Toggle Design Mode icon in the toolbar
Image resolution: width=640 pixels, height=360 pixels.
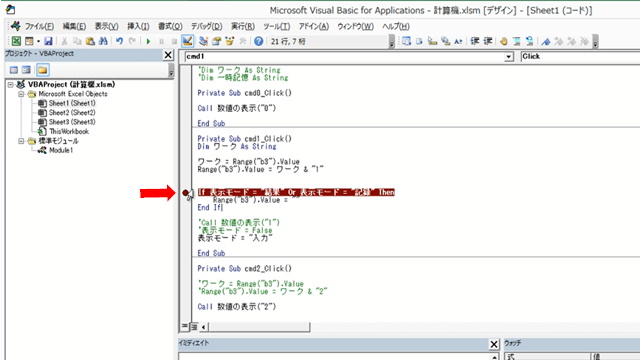(x=187, y=41)
